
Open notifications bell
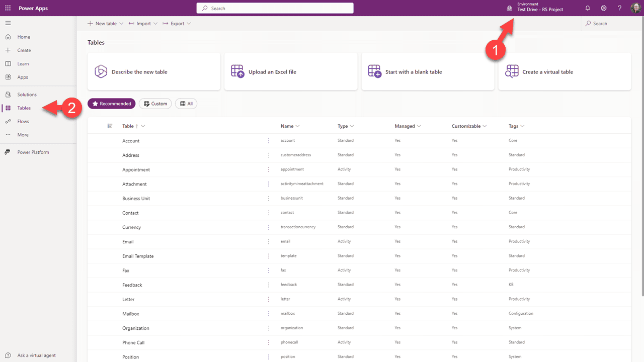click(x=587, y=8)
